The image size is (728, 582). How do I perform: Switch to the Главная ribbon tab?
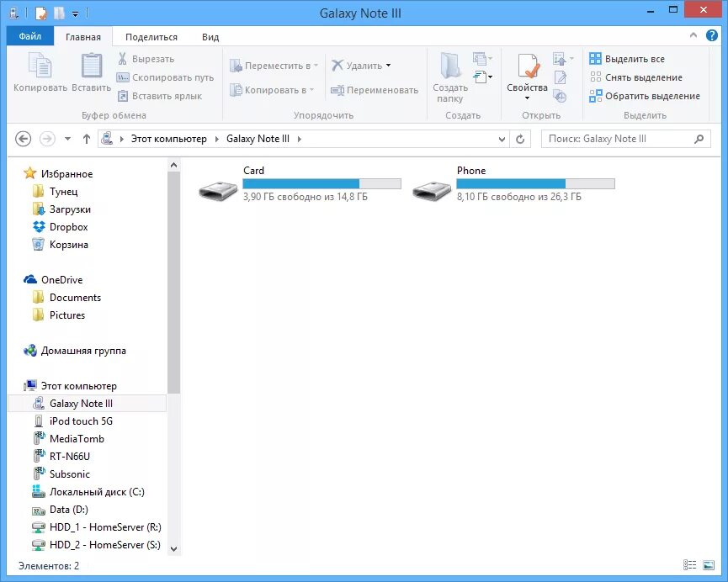(x=83, y=37)
